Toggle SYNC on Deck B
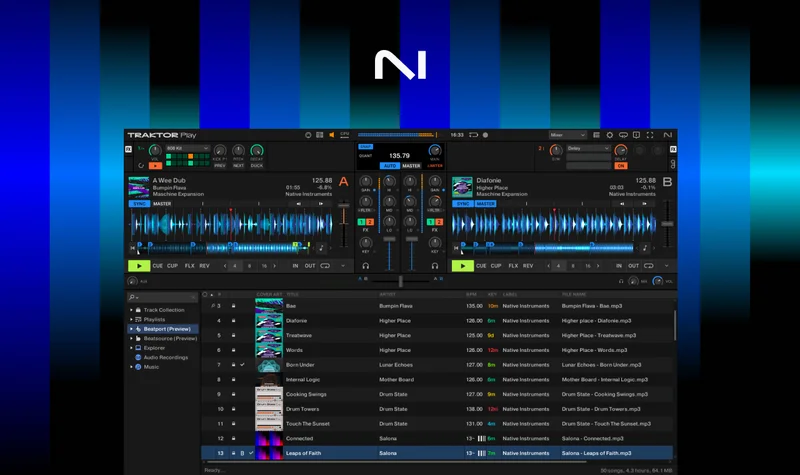The height and width of the screenshot is (475, 800). (463, 204)
